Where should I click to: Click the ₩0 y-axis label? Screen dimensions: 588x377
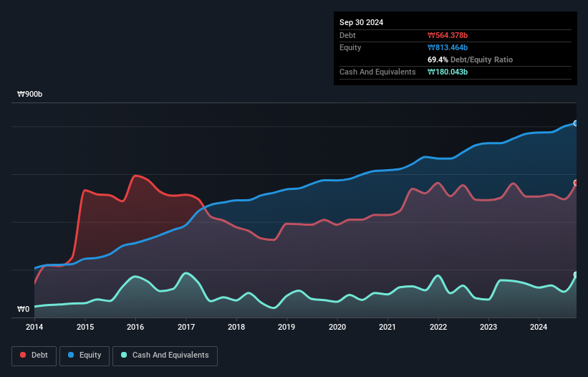[23, 309]
